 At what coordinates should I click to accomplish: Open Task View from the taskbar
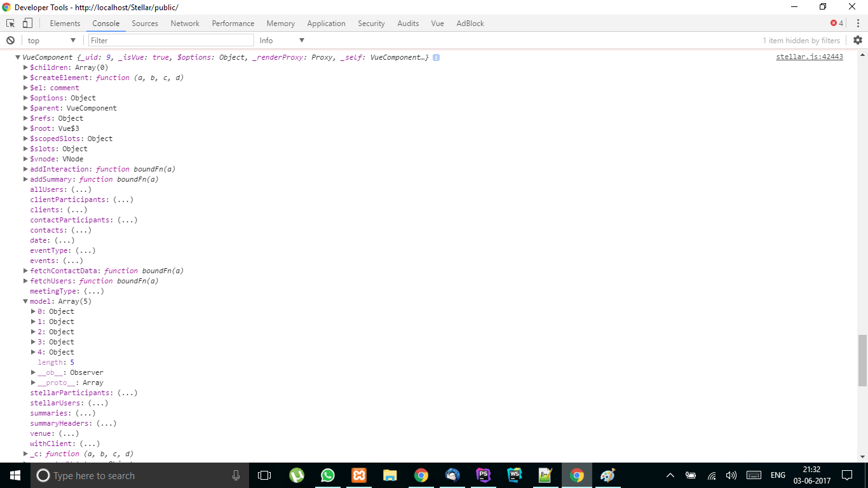click(x=264, y=475)
